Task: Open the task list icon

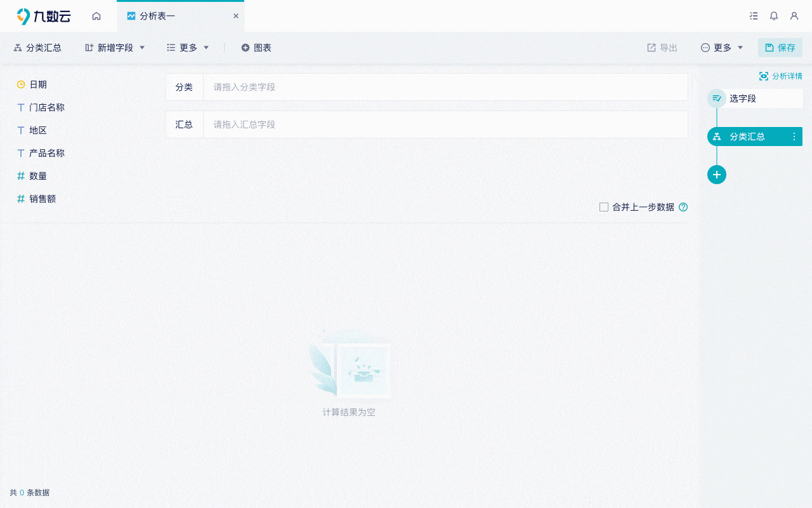Action: [754, 16]
